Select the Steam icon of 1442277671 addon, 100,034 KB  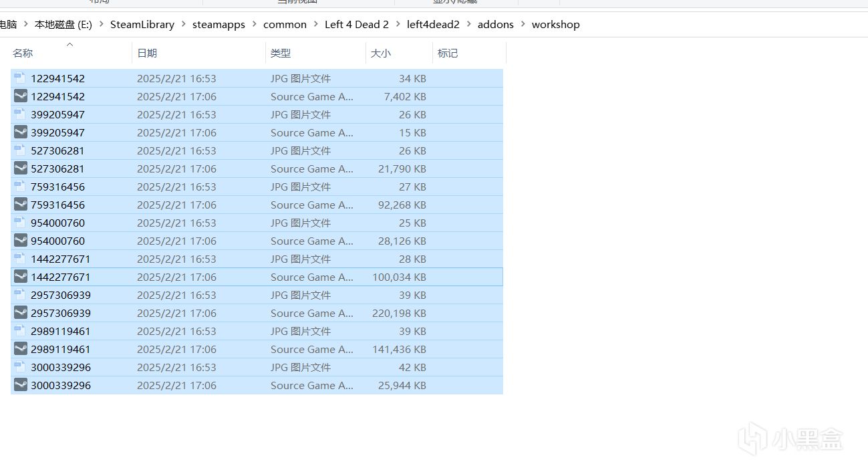point(21,277)
